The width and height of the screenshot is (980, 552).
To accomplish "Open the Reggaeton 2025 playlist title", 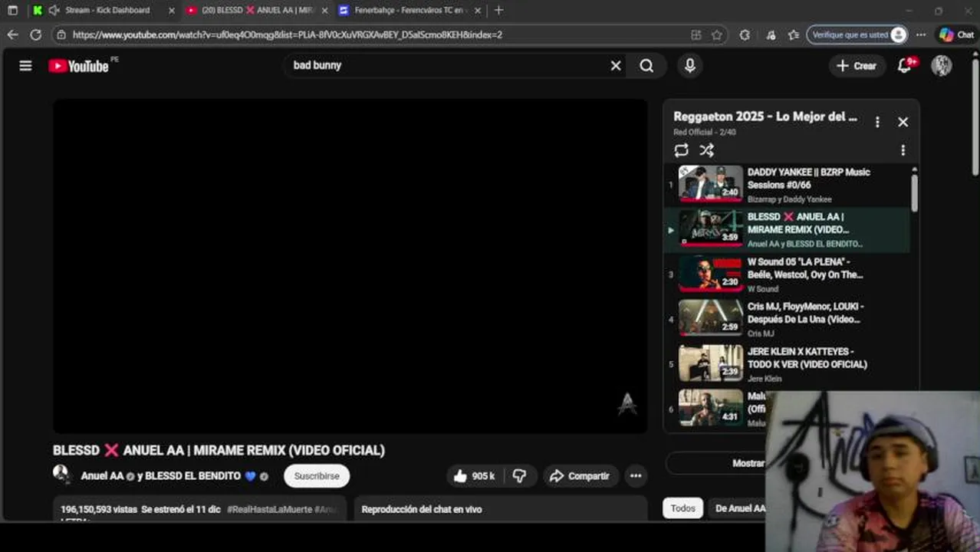I will (x=765, y=117).
